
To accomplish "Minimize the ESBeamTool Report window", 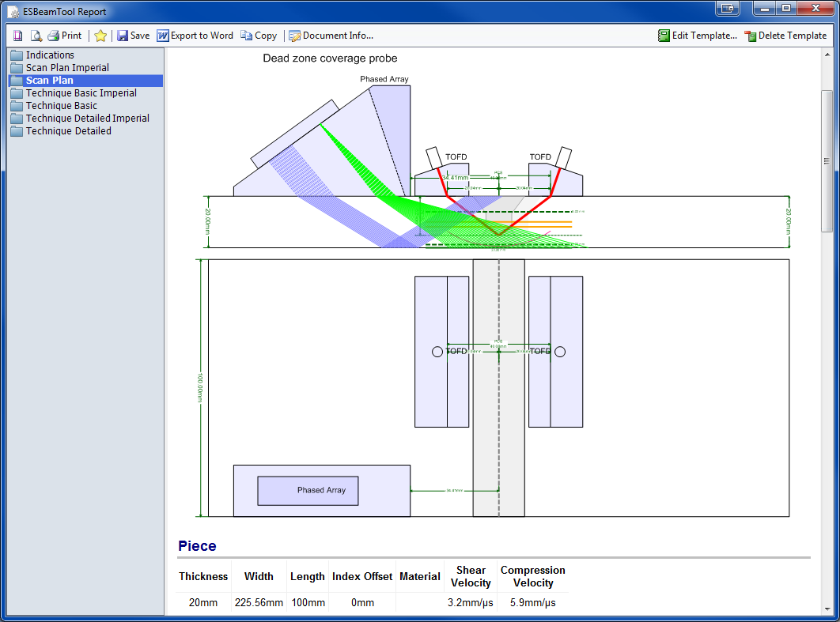I will (x=765, y=8).
